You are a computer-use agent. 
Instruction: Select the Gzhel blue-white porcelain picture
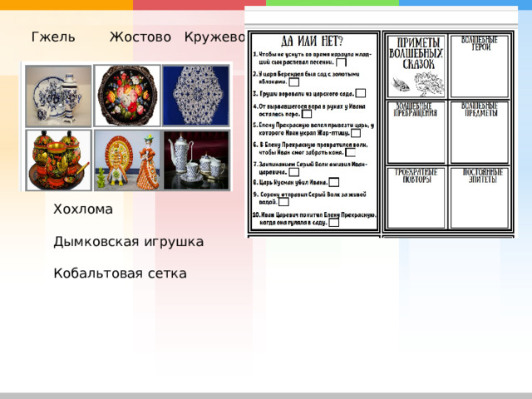[x=58, y=96]
